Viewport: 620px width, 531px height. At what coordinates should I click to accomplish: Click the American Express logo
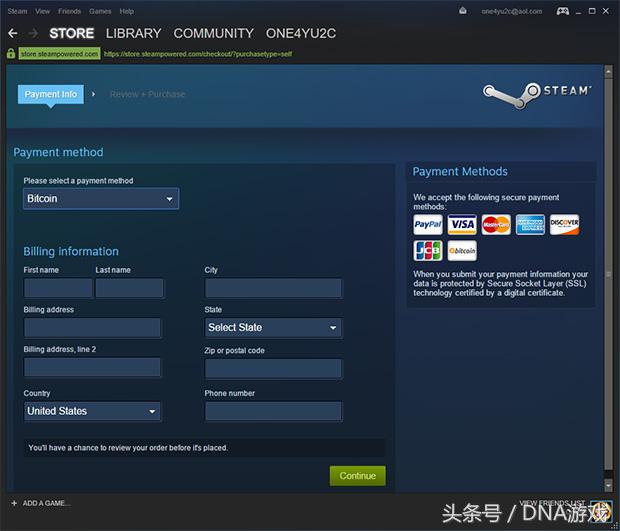click(x=530, y=225)
